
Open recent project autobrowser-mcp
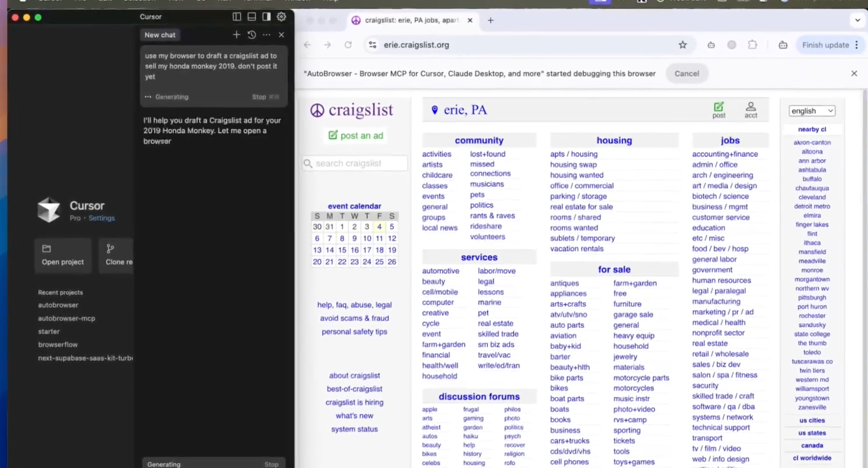[x=66, y=318]
